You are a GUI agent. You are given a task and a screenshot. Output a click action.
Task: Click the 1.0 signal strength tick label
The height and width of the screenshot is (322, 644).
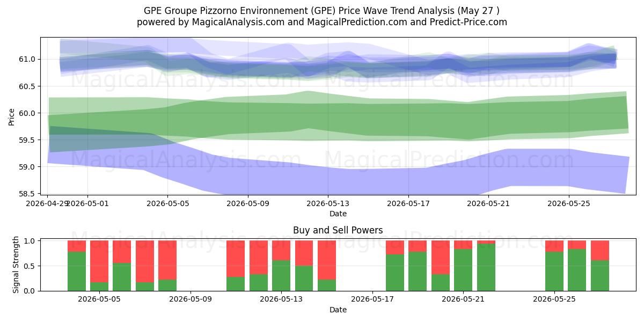[x=30, y=241]
